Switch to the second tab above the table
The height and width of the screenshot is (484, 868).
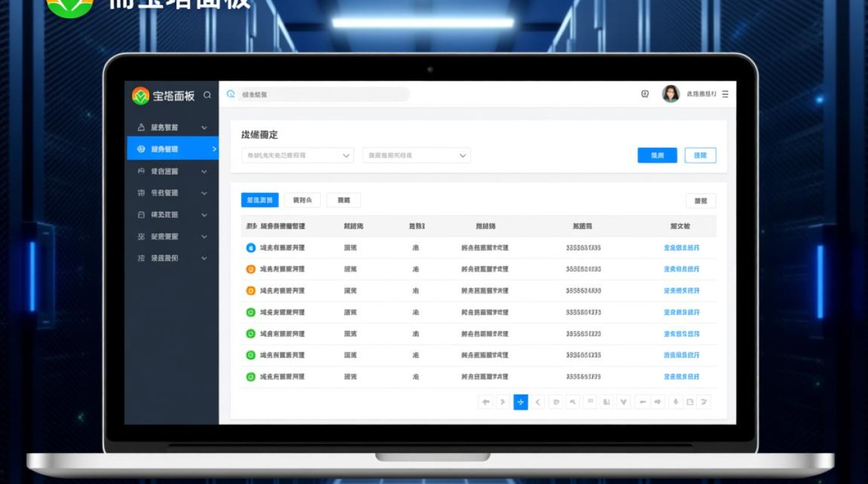[x=302, y=201]
